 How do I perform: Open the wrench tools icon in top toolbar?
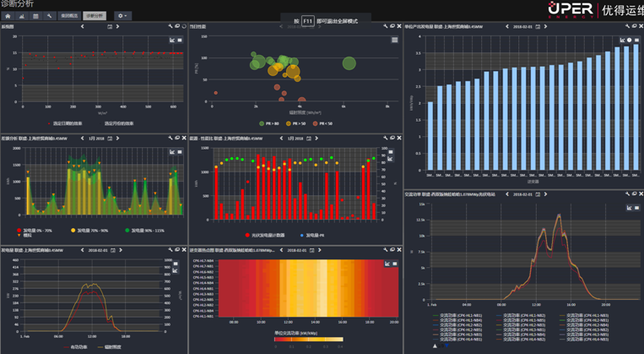(x=49, y=16)
